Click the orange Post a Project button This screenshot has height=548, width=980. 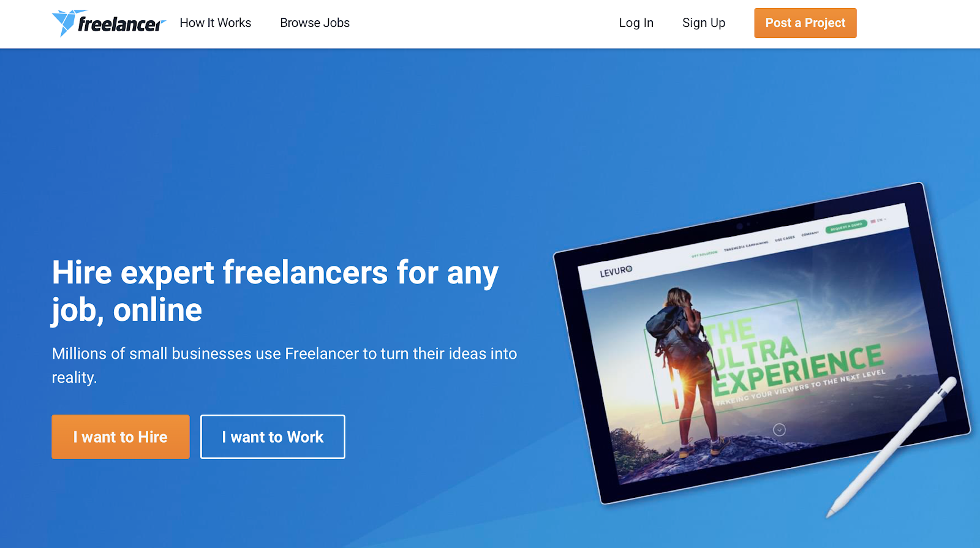point(805,23)
